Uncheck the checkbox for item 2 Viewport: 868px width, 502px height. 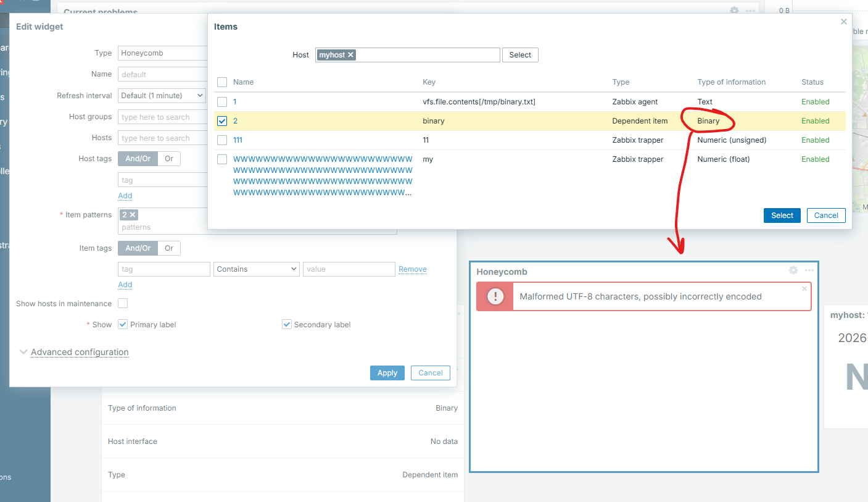pyautogui.click(x=222, y=121)
